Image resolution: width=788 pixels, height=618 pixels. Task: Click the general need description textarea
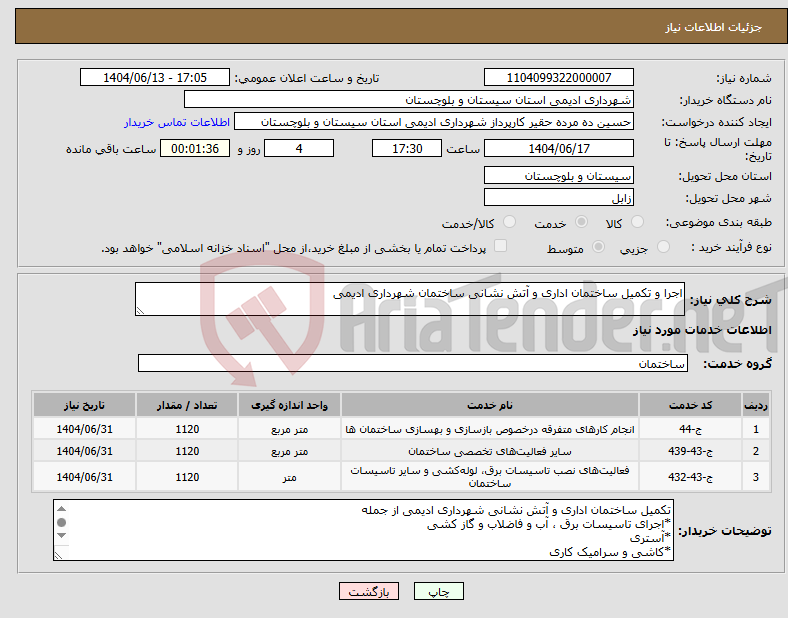point(410,299)
